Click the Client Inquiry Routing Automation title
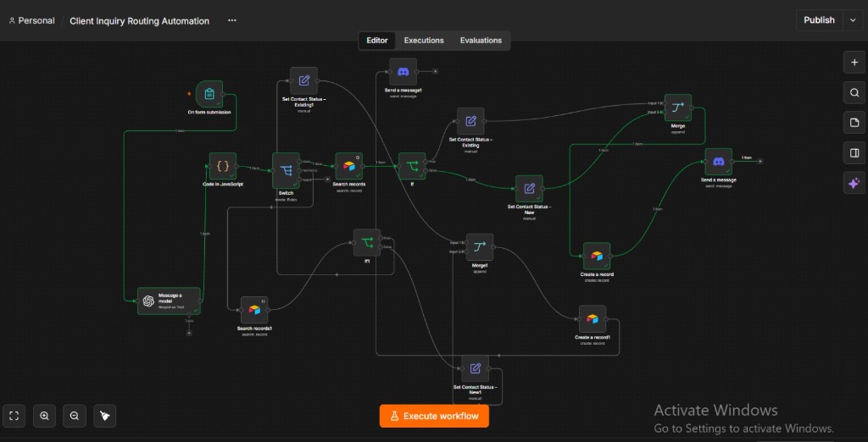The width and height of the screenshot is (868, 442). tap(140, 21)
